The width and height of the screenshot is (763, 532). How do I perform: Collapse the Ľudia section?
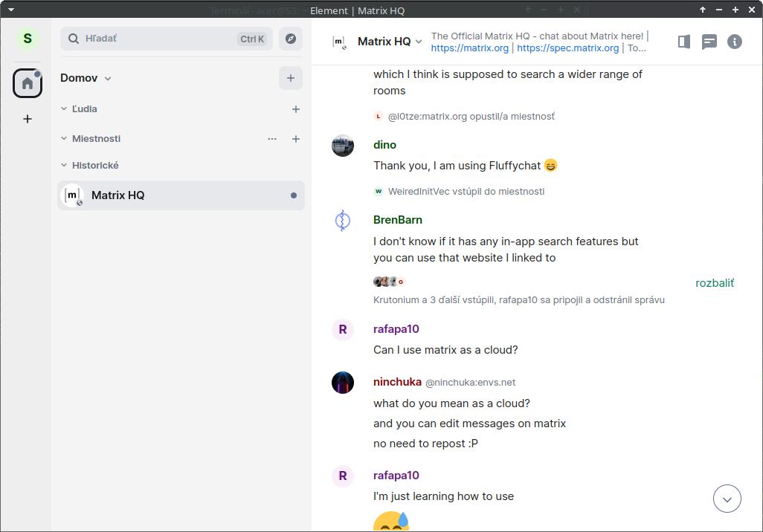[64, 109]
